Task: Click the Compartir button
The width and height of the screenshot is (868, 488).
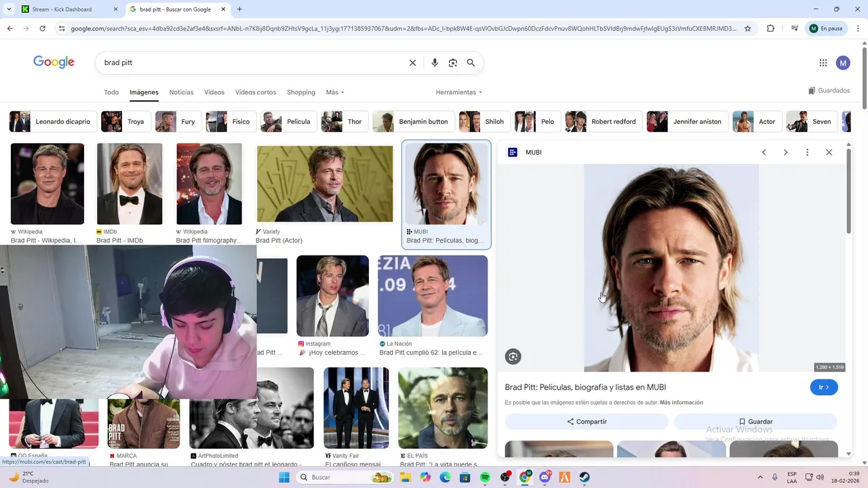Action: coord(587,422)
